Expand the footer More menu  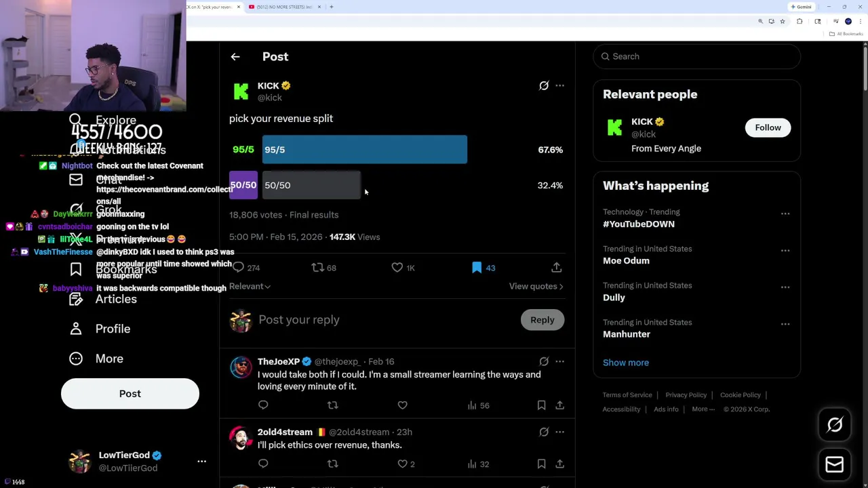click(703, 409)
